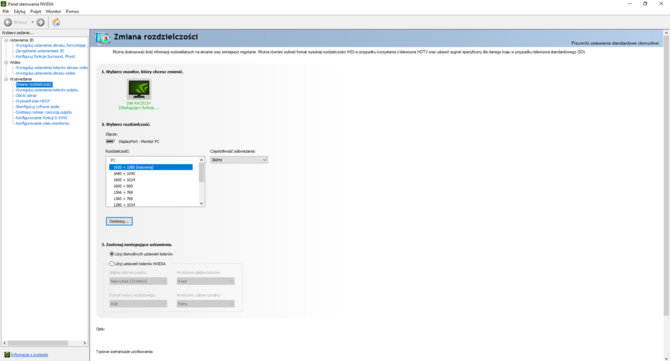Open the Monitor menu
670x361 pixels.
click(x=53, y=12)
